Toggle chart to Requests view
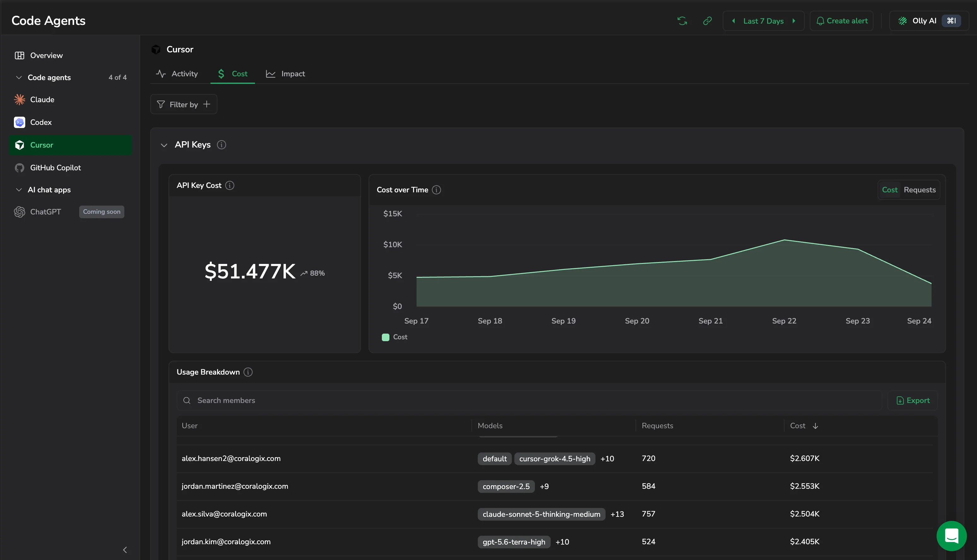This screenshot has height=560, width=977. coord(920,190)
